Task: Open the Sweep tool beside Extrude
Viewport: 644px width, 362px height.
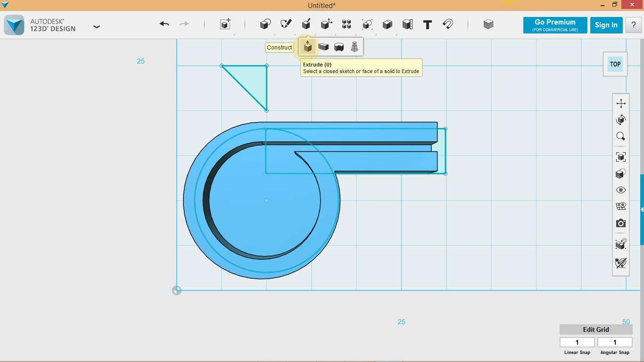Action: [324, 46]
